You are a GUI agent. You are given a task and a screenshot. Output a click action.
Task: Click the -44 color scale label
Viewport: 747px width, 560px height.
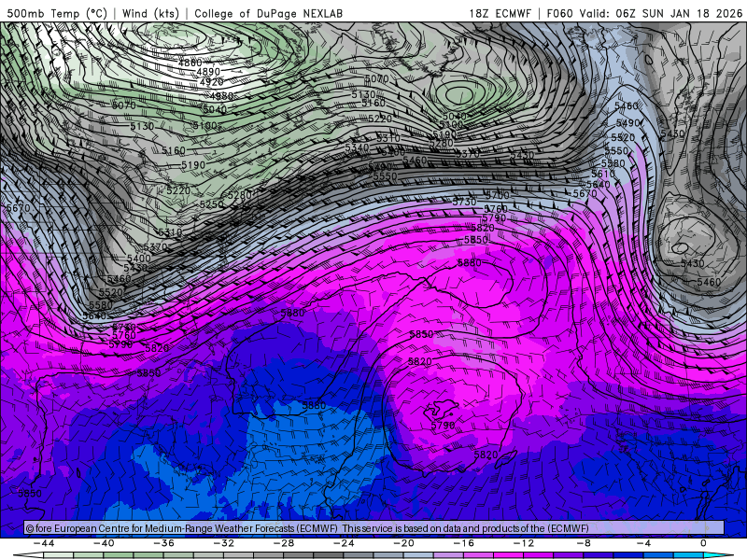tap(44, 543)
